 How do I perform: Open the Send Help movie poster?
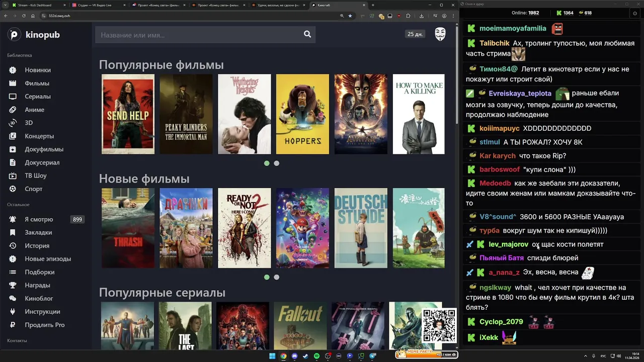(128, 114)
